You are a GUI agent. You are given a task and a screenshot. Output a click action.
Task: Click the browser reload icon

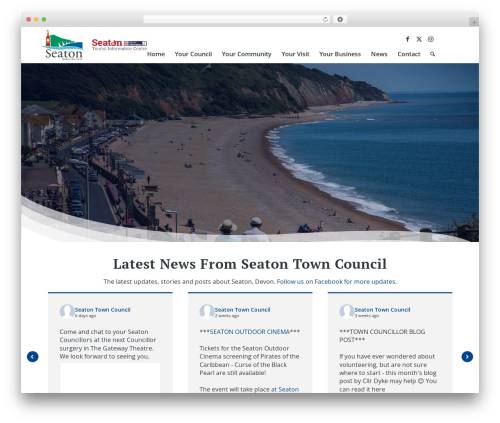click(325, 19)
